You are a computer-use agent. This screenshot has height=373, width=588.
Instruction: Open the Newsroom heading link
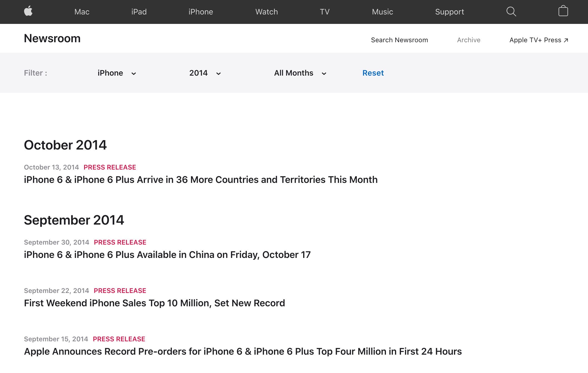(x=52, y=38)
